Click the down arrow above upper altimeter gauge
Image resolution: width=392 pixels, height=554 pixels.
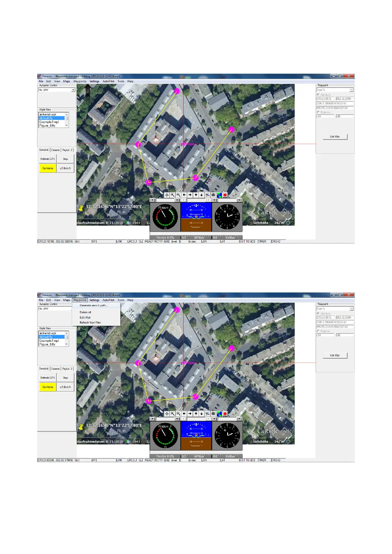[214, 200]
